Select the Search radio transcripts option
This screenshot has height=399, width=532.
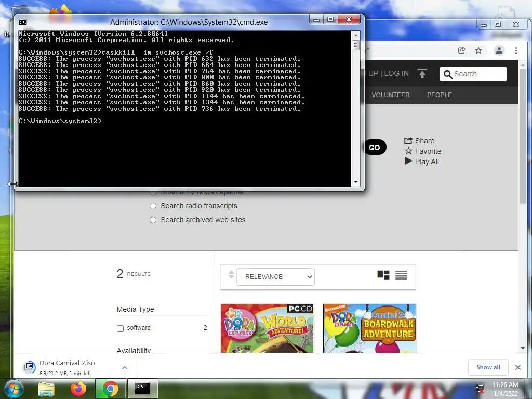click(153, 206)
